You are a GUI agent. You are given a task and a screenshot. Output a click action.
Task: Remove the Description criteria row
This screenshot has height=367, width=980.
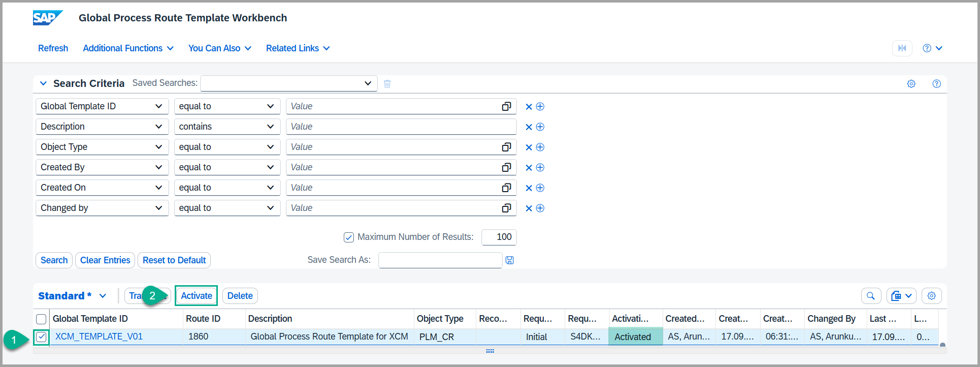coord(529,127)
